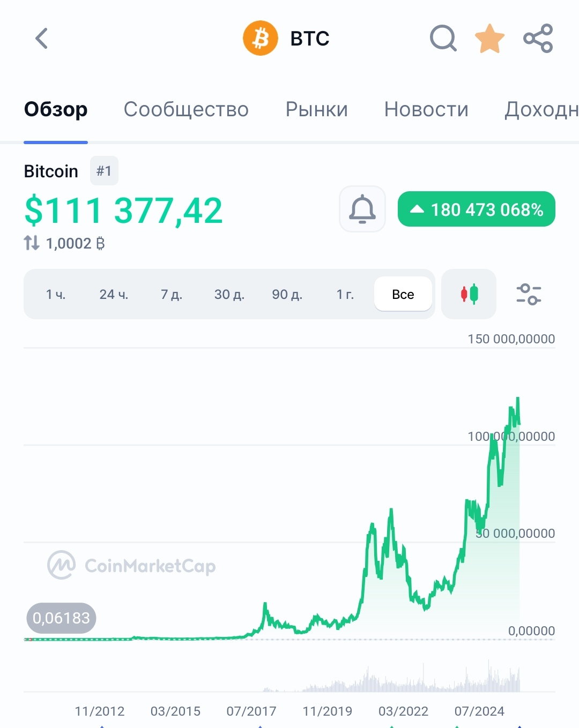Select the 24 ч. time range
Image resolution: width=579 pixels, height=728 pixels.
point(114,294)
